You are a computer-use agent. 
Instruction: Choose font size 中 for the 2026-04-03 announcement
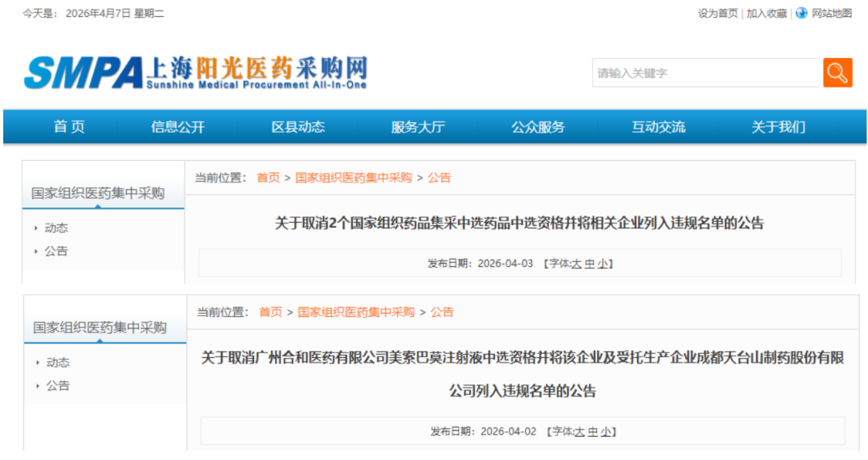[589, 264]
